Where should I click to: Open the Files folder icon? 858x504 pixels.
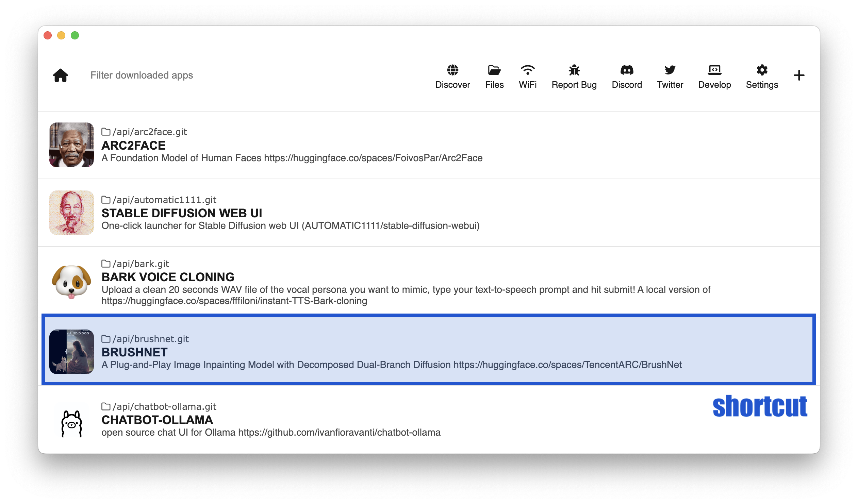tap(494, 70)
